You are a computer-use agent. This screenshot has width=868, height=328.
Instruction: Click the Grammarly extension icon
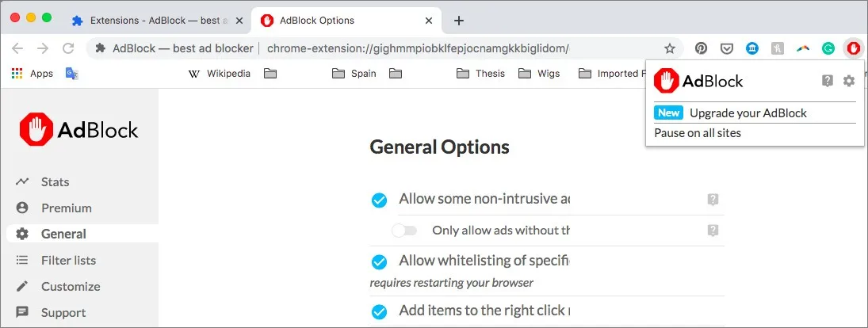[828, 48]
